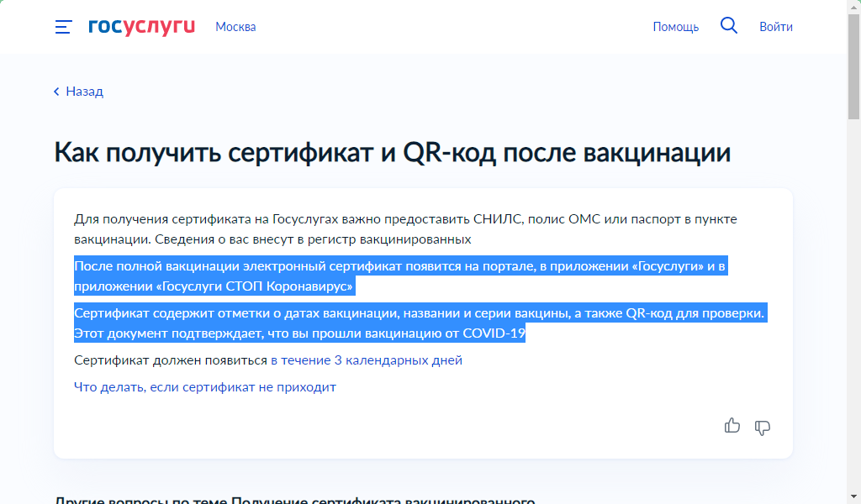Click heading 'Другие вопросы по теме'
Image resolution: width=861 pixels, height=504 pixels.
pyautogui.click(x=295, y=500)
